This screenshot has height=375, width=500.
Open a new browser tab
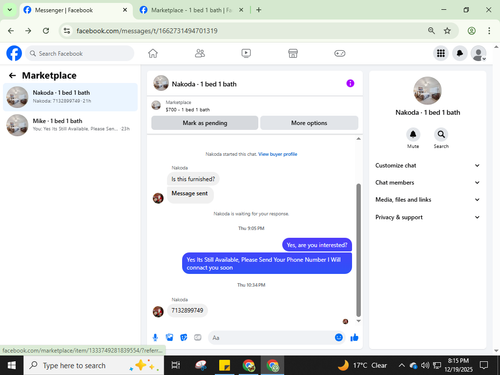[259, 10]
